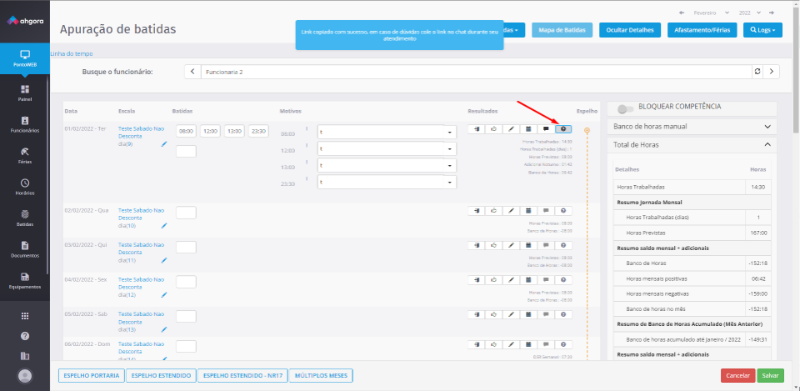This screenshot has height=391, width=800.
Task: Click the pencil edit icon in 01/02/2022 results
Action: pyautogui.click(x=511, y=129)
